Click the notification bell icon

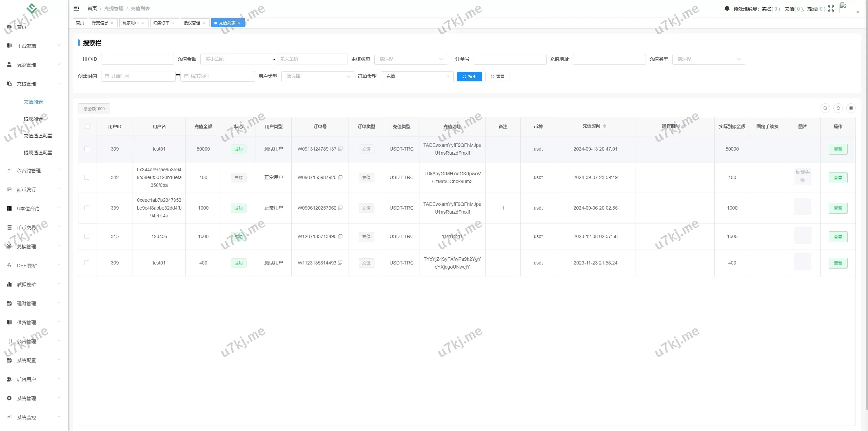(727, 8)
